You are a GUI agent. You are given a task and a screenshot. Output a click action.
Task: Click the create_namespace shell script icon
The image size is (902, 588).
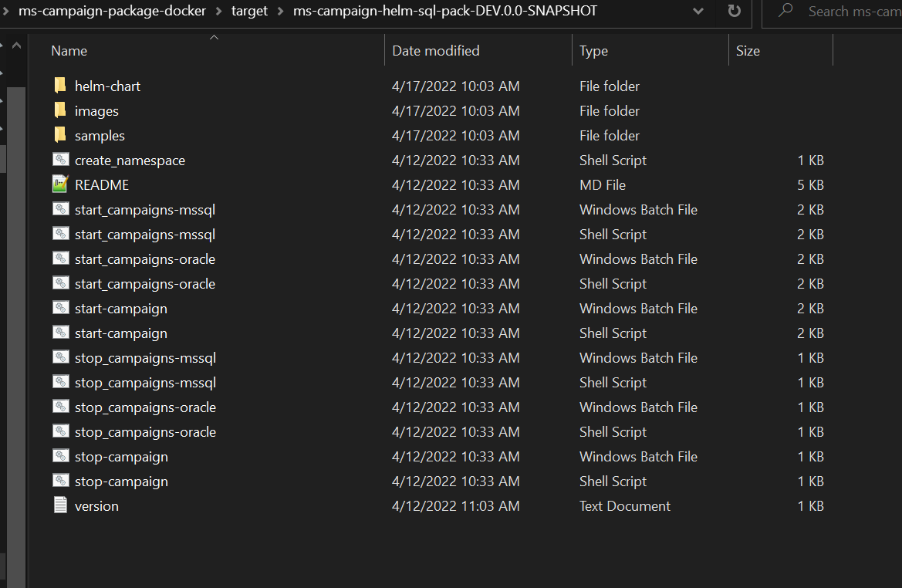coord(60,160)
